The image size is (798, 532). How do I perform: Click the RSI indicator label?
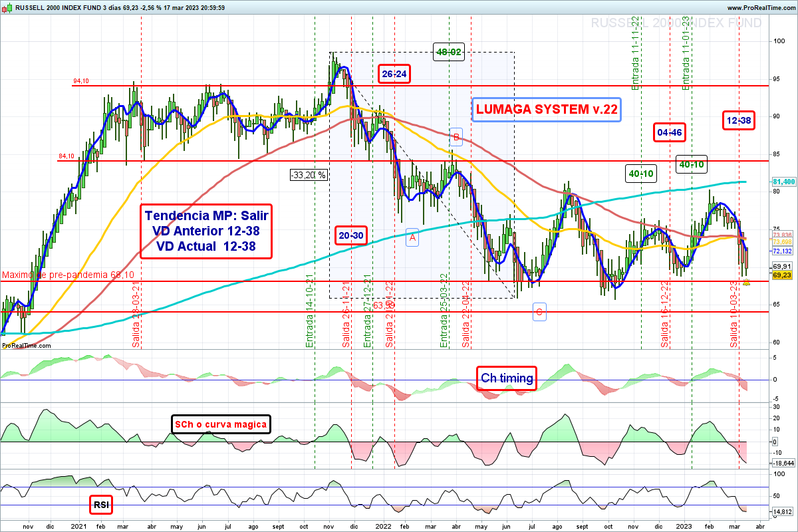pyautogui.click(x=101, y=505)
